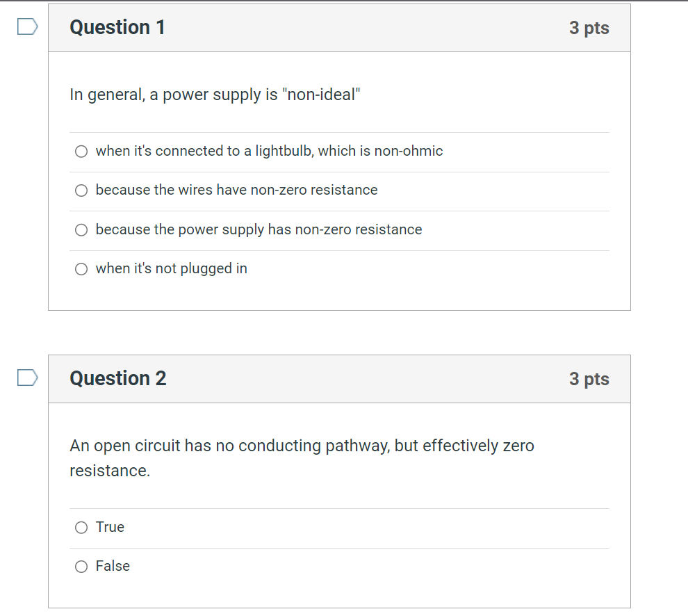Flag Question 1 with the bookmark icon
The height and width of the screenshot is (616, 688).
28,27
